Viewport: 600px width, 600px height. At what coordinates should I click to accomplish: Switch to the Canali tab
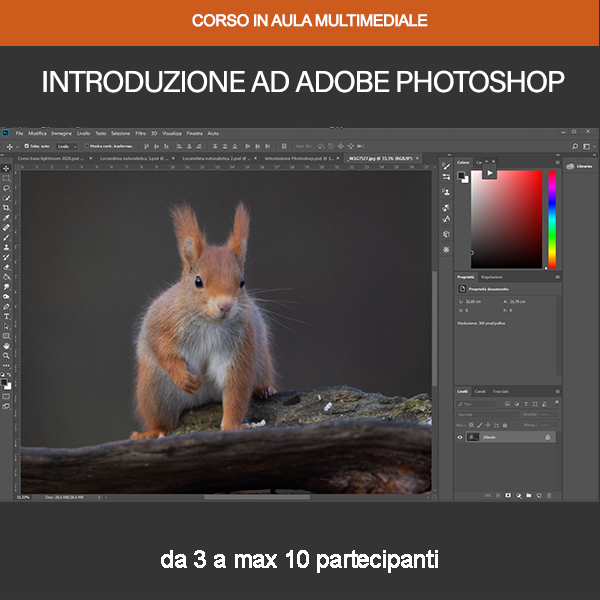pos(480,391)
